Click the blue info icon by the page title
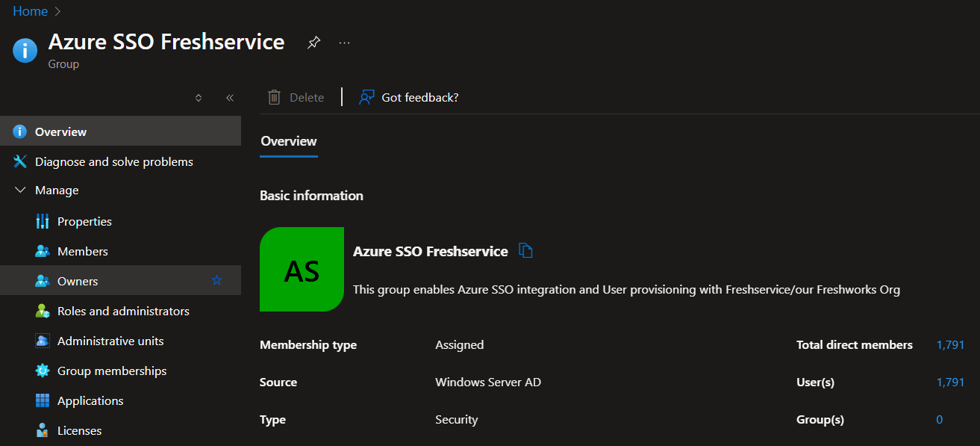The image size is (980, 446). [x=25, y=50]
